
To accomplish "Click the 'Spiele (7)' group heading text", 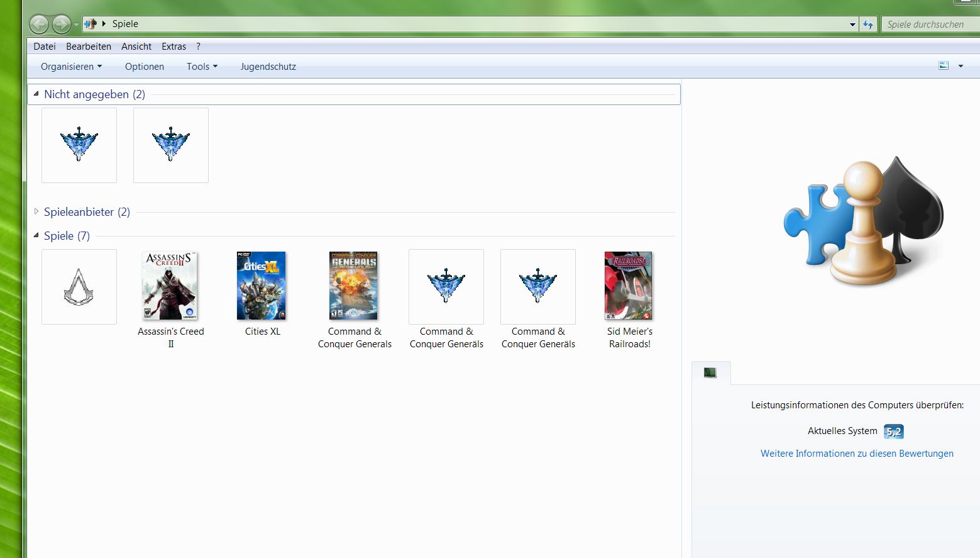I will click(67, 236).
